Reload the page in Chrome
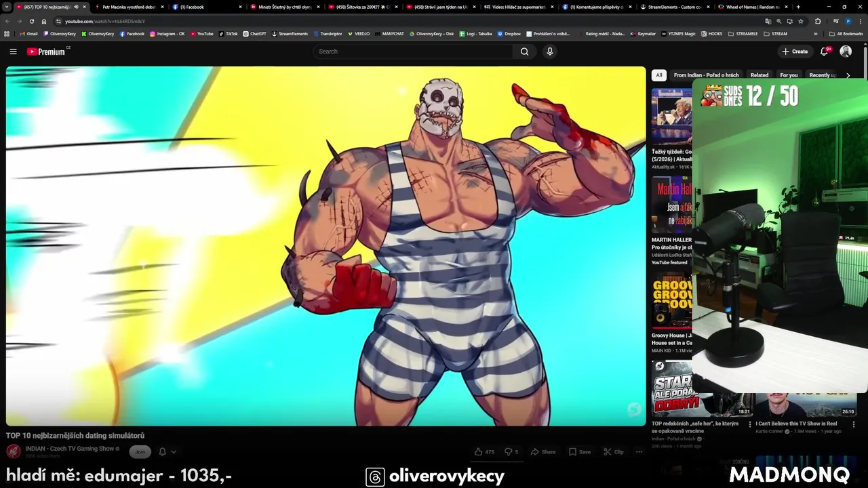Viewport: 868px width, 488px height. [x=31, y=21]
